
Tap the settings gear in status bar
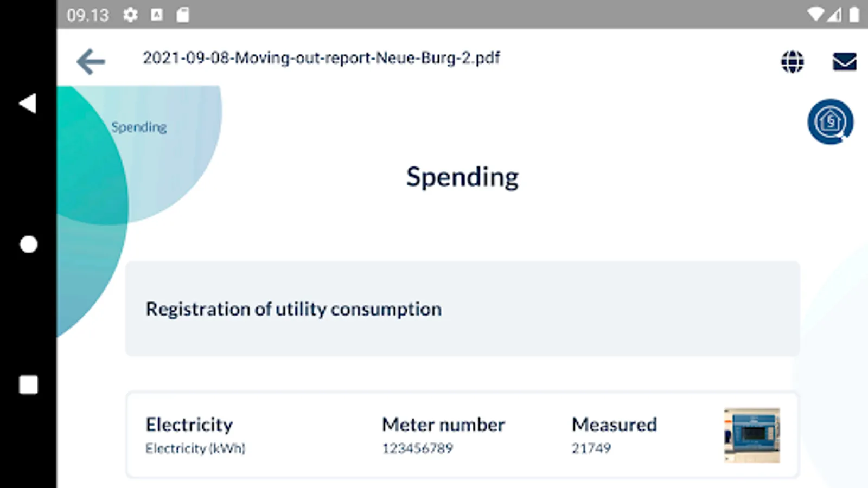point(130,15)
